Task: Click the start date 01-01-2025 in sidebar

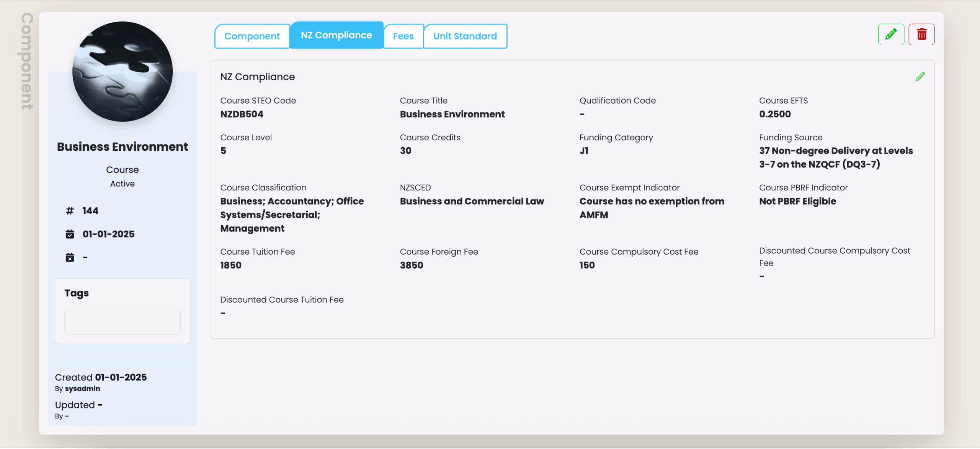Action: (x=109, y=234)
